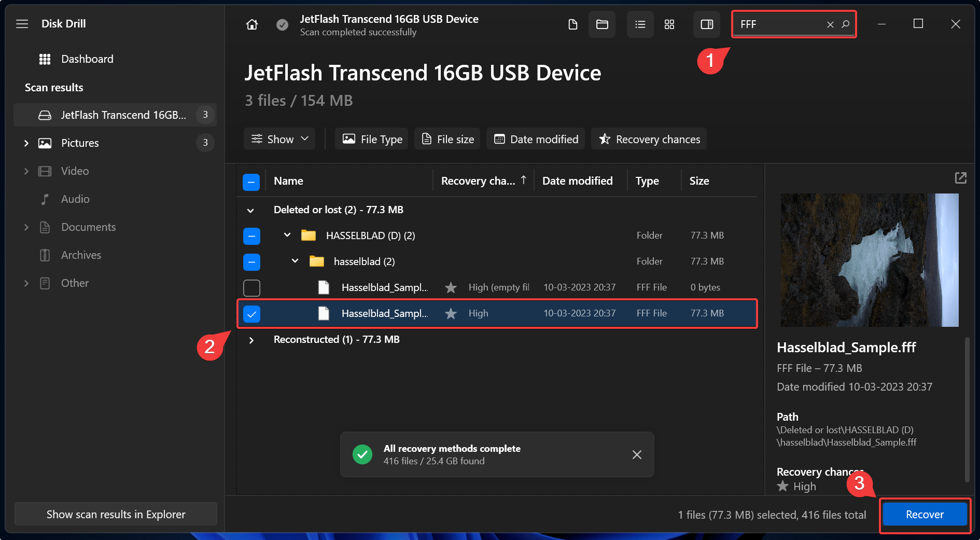Open Recovery chances filter

click(649, 139)
